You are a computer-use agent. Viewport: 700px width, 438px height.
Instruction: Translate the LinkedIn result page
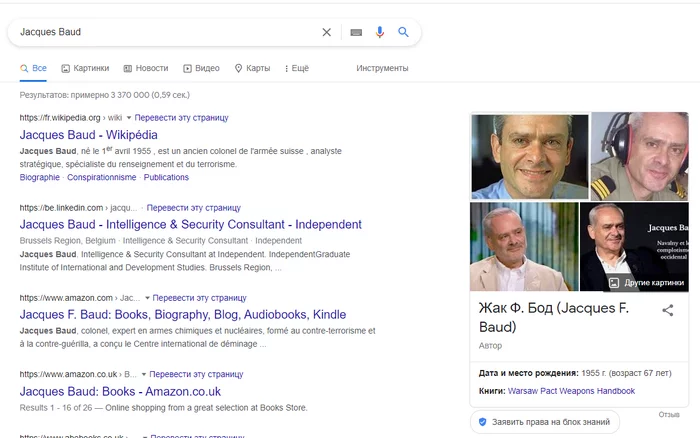pos(194,208)
